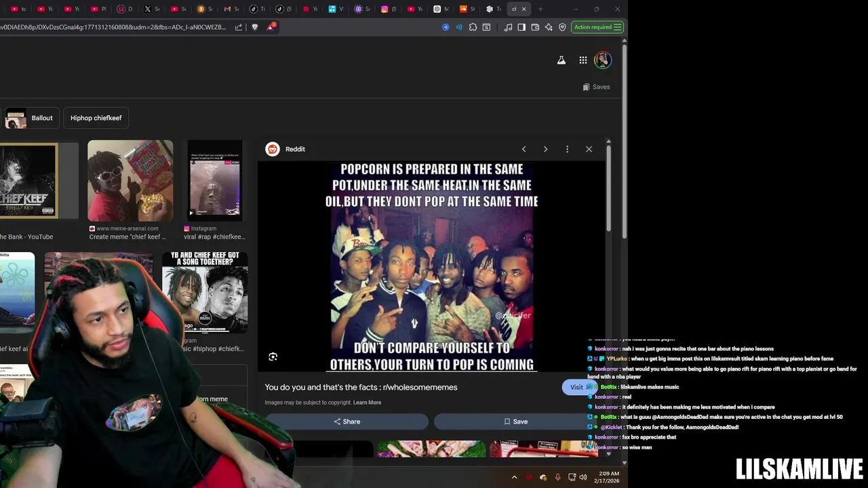
Task: Open the Chief Keef album cover thumbnail
Action: coord(28,181)
